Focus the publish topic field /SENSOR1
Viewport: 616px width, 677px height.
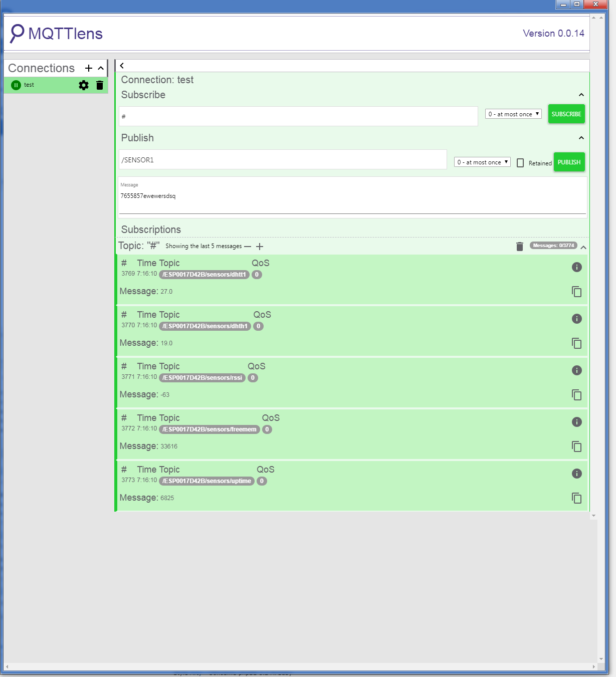point(283,159)
